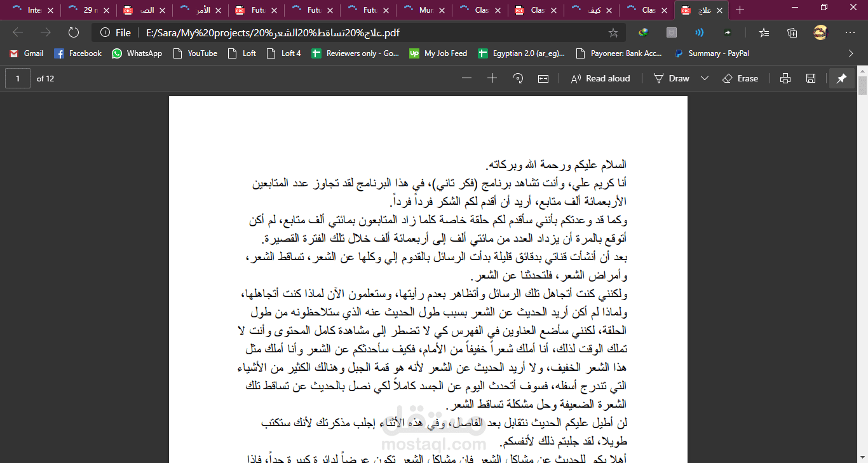This screenshot has height=463, width=868.
Task: Rotate the PDF page
Action: point(517,78)
